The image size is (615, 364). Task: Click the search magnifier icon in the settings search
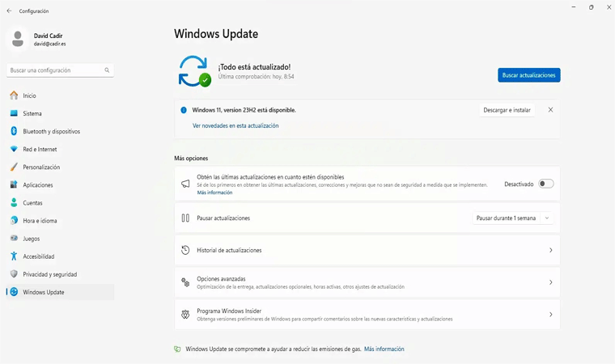107,70
